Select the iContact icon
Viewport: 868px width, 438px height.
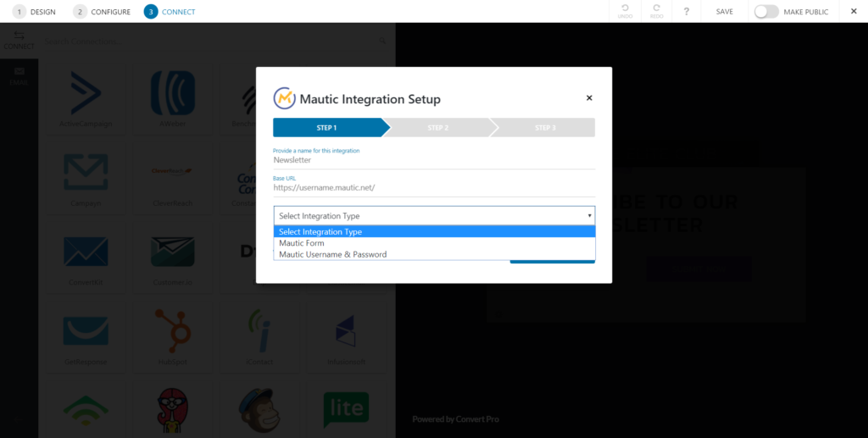(259, 330)
